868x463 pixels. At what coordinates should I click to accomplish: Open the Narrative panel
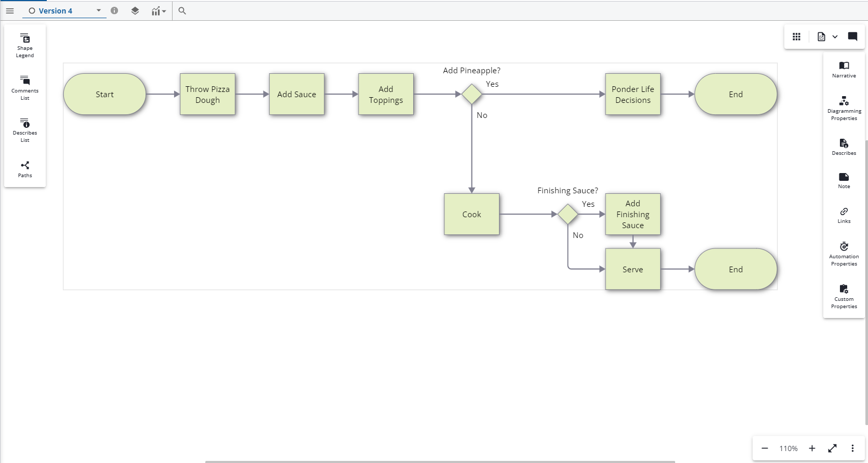click(x=844, y=69)
